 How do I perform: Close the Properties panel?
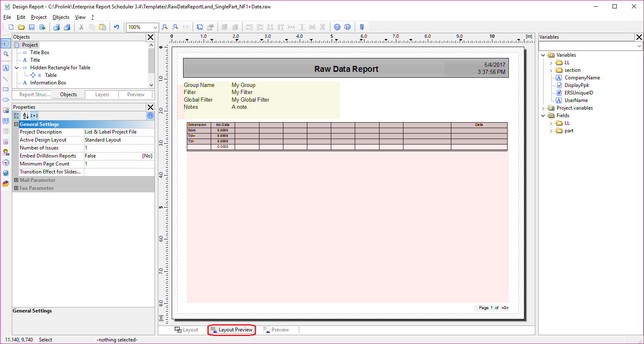coord(150,107)
